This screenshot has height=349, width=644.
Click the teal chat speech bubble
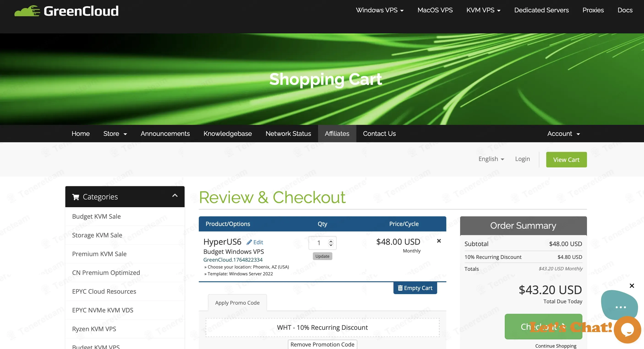click(x=619, y=305)
